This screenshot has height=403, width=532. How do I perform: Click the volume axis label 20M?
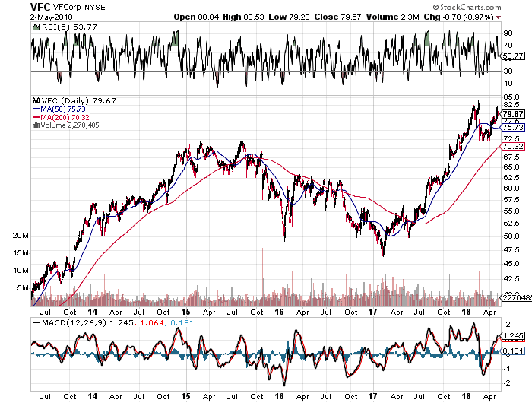coord(21,236)
